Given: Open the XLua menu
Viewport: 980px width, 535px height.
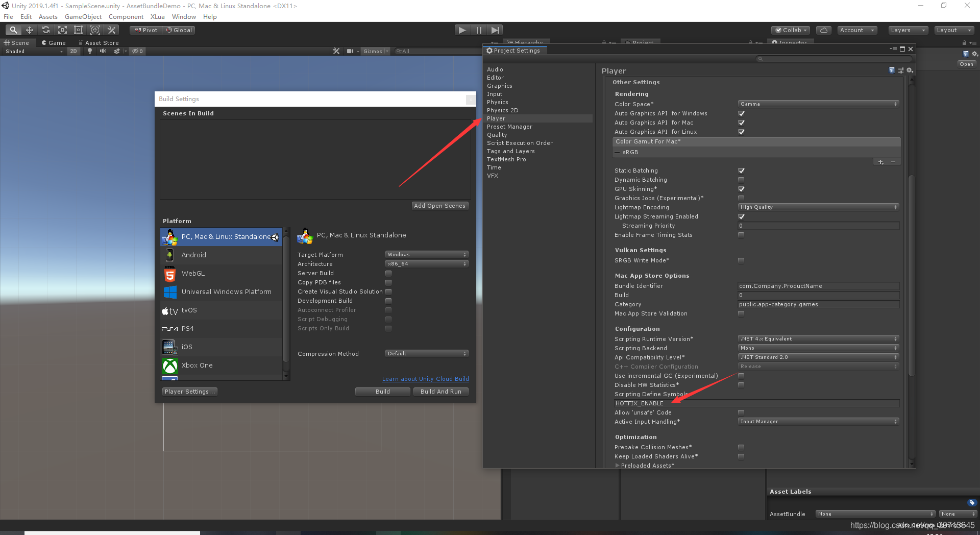Looking at the screenshot, I should click(x=158, y=17).
